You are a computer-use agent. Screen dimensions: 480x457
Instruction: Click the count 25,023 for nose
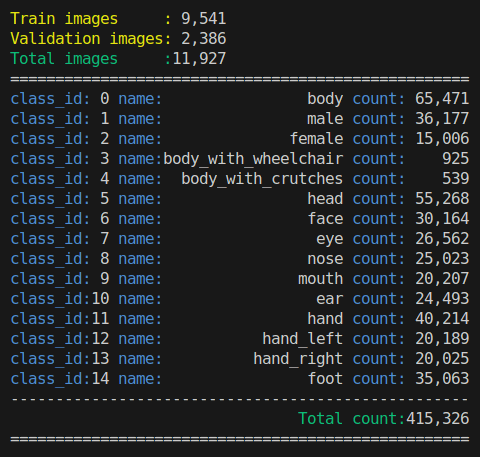click(x=442, y=259)
